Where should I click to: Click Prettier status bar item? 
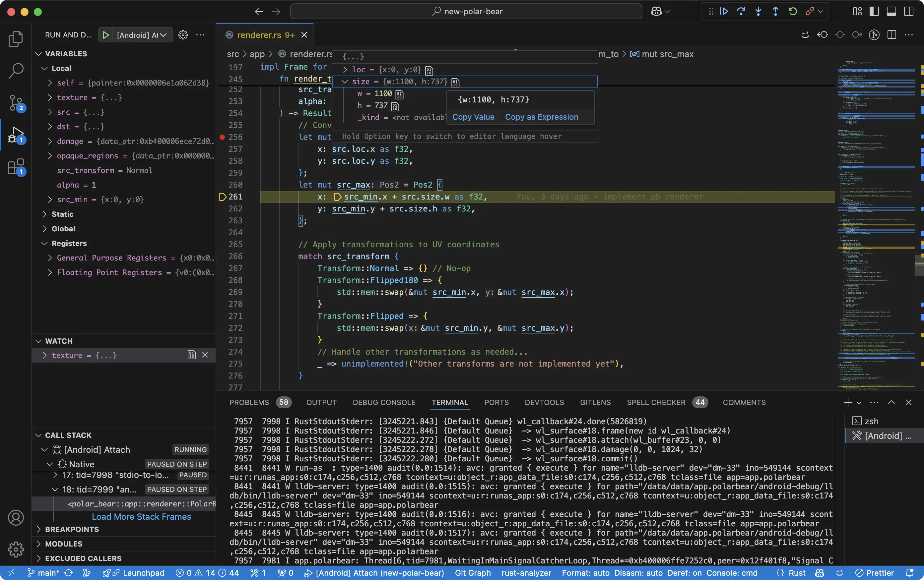tap(875, 573)
